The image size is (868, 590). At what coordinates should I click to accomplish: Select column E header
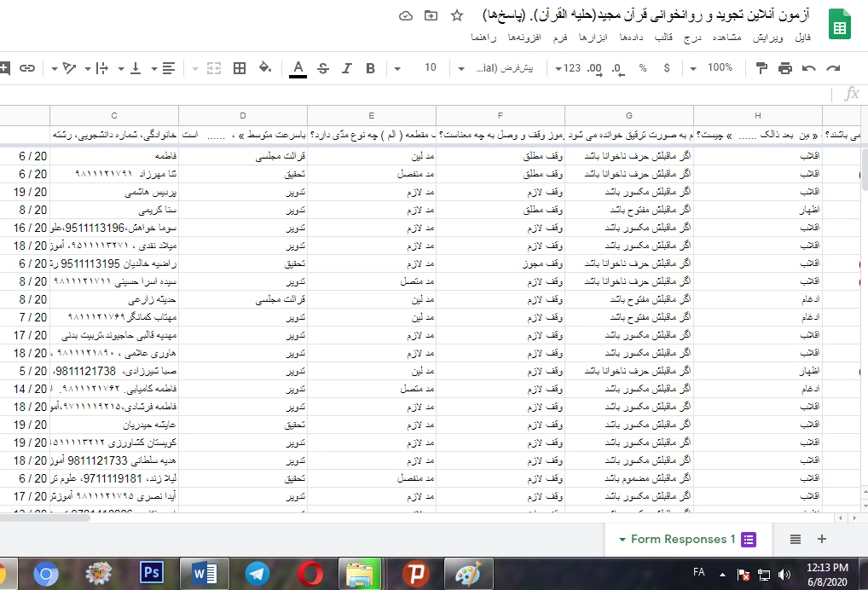(x=371, y=115)
